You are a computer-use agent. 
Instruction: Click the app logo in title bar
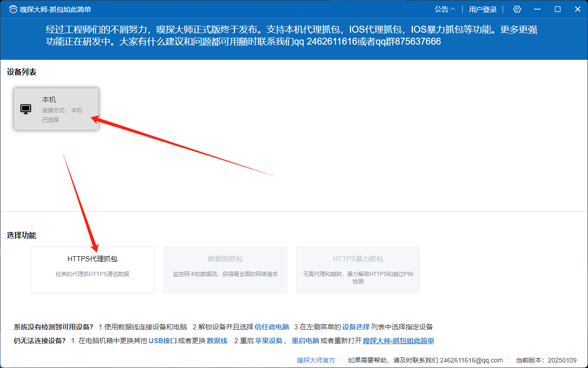pos(13,9)
